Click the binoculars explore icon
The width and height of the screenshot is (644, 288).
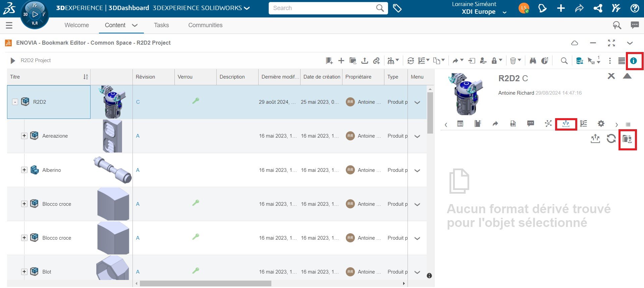533,61
